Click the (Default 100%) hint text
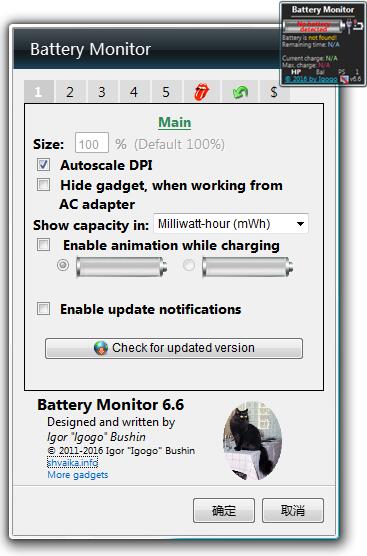Viewport: 367px width, 556px height. coord(179,144)
